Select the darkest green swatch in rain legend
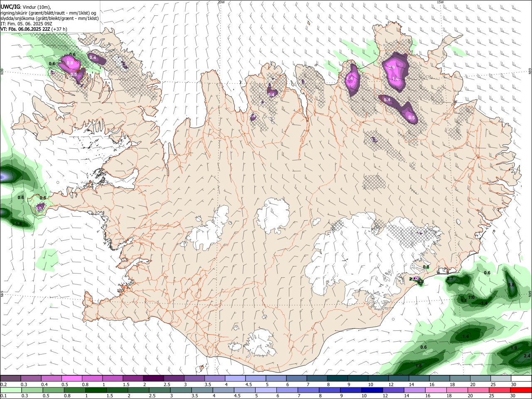 click(96, 390)
